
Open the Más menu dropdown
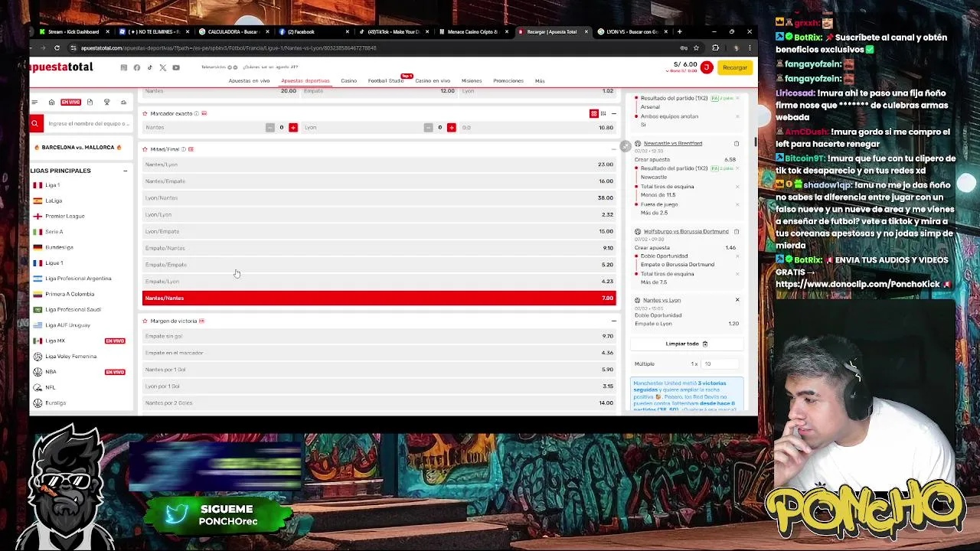tap(540, 80)
